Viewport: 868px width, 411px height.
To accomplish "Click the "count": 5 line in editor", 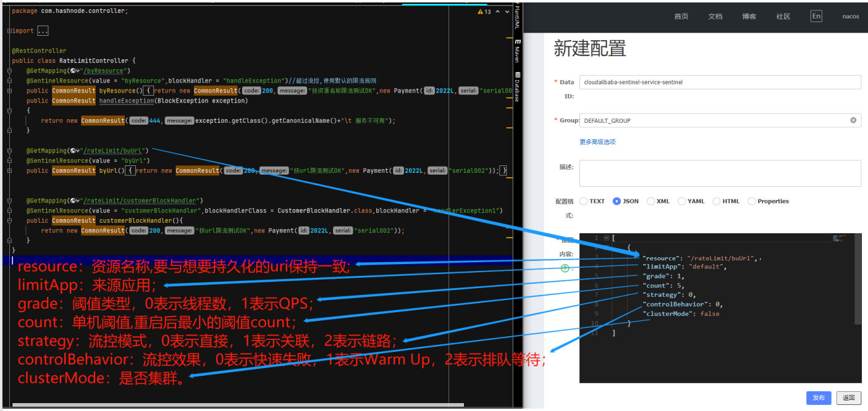I will pyautogui.click(x=664, y=286).
